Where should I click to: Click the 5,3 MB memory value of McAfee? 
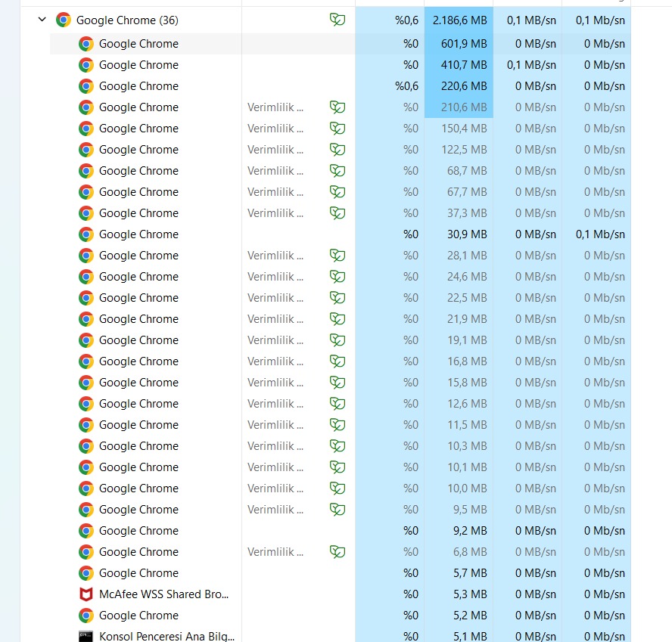470,594
